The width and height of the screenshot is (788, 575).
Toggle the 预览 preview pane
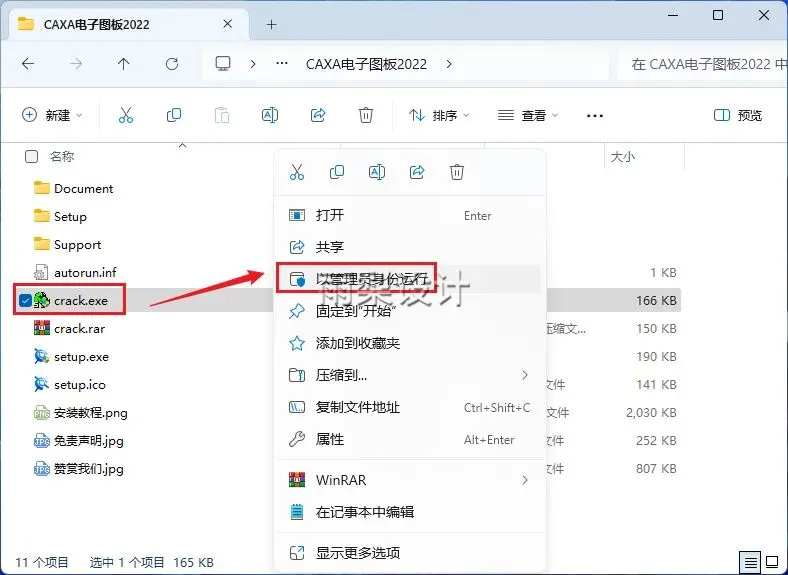738,116
